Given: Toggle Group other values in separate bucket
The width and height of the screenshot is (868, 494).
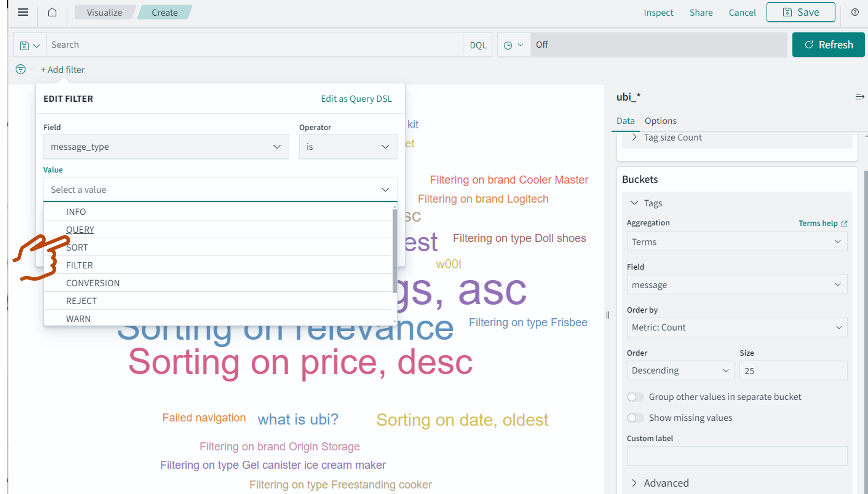Looking at the screenshot, I should [x=635, y=397].
